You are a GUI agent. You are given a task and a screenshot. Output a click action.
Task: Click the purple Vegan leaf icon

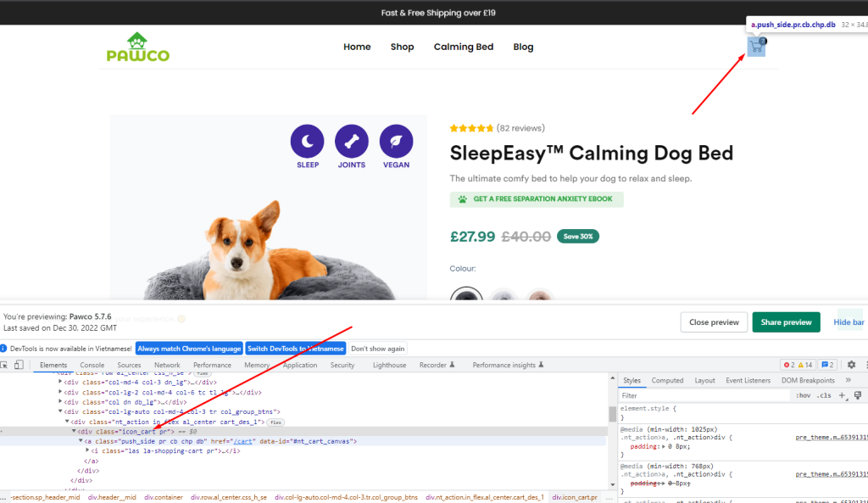pyautogui.click(x=397, y=142)
